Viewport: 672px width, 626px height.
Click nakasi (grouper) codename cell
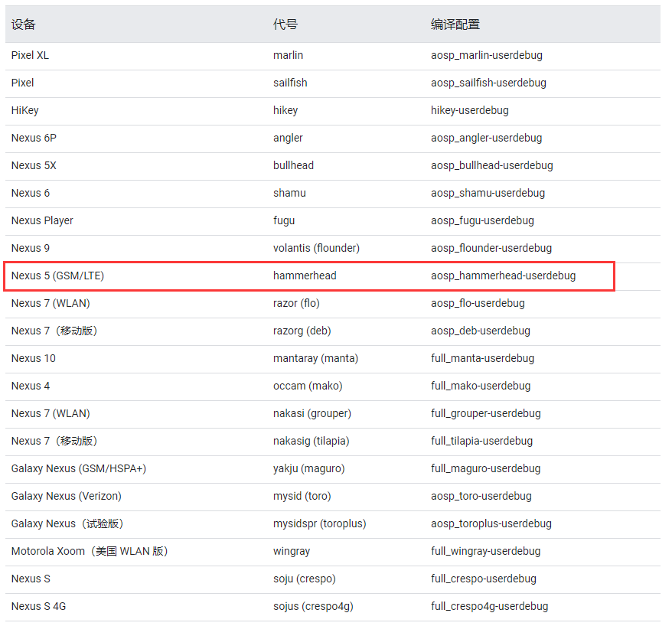tap(312, 413)
